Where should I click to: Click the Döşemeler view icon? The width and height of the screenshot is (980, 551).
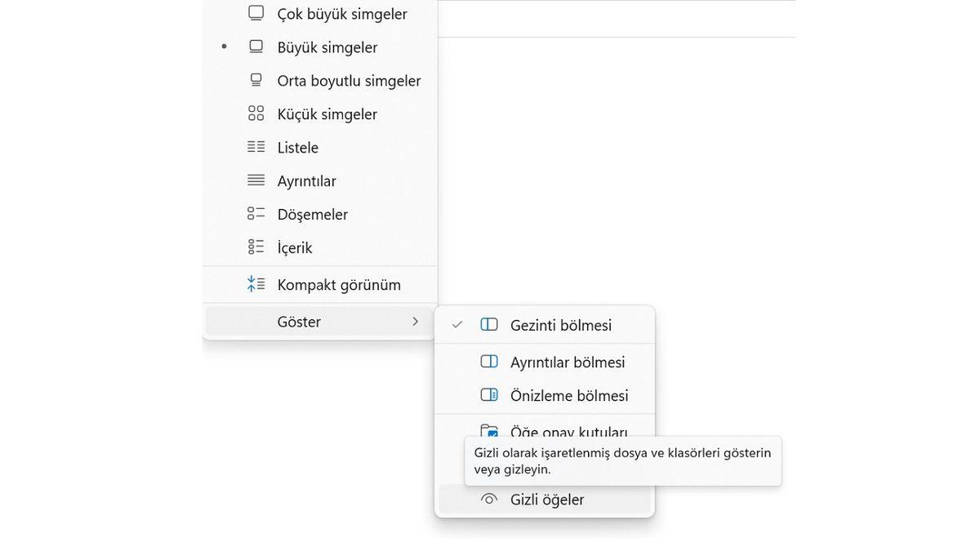tap(256, 213)
